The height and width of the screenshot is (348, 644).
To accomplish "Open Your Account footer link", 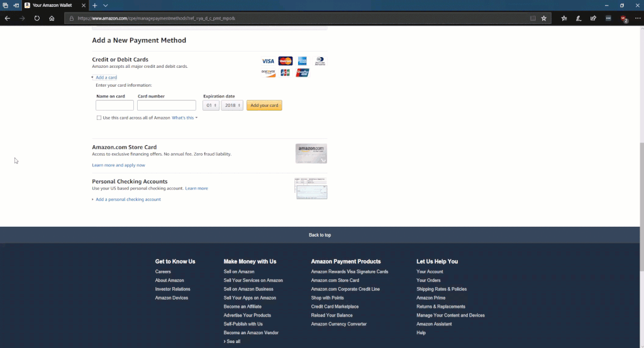I will coord(430,271).
